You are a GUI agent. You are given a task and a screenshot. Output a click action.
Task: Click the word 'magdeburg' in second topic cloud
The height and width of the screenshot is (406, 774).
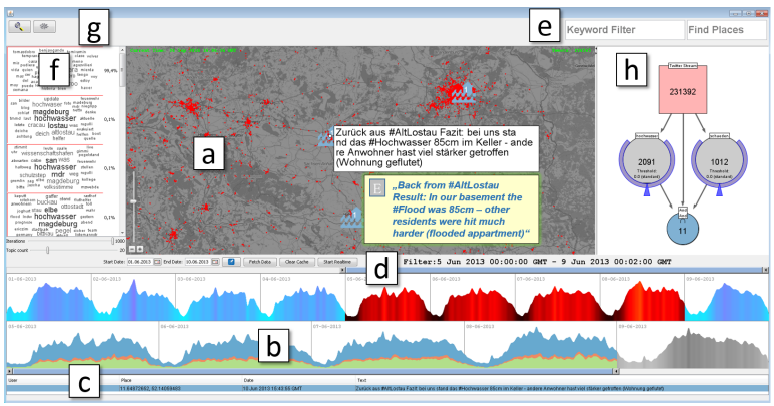pyautogui.click(x=51, y=112)
